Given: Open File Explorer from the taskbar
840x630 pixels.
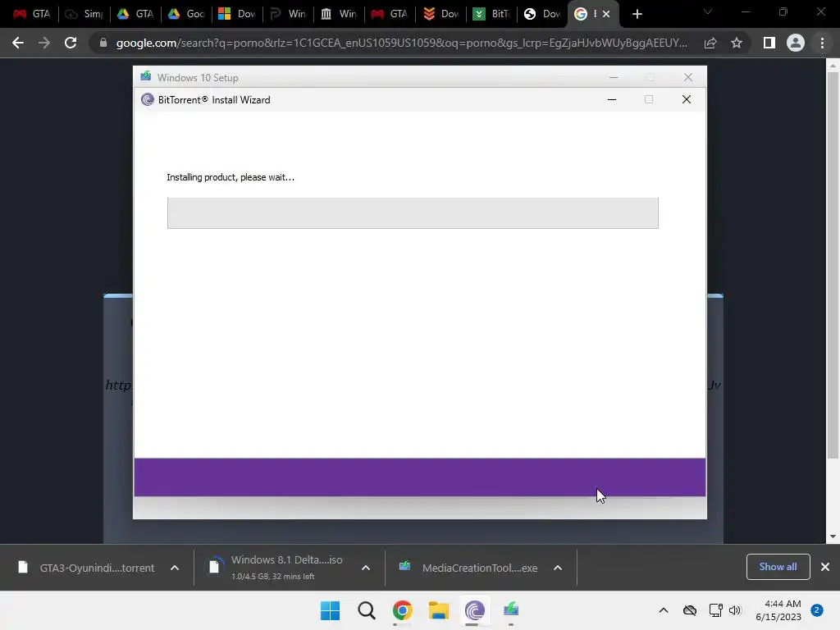Looking at the screenshot, I should (439, 610).
